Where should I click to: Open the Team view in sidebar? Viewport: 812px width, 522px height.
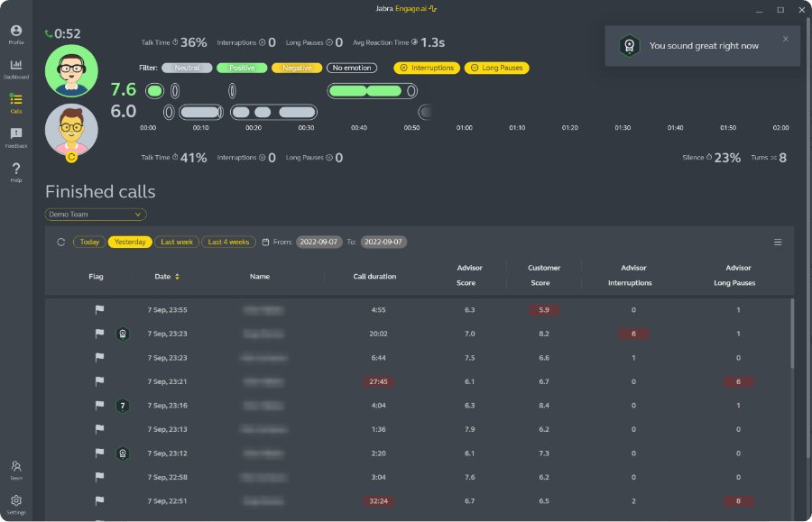tap(16, 470)
